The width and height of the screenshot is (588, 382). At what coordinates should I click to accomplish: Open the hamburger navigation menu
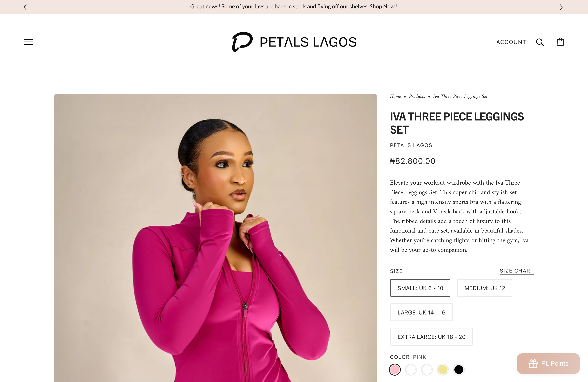click(28, 42)
